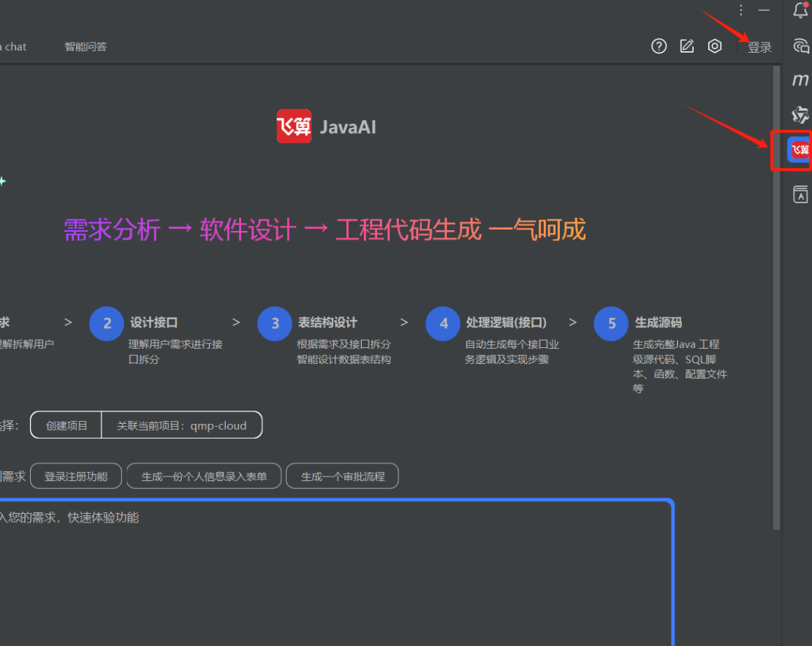Switch to the 智能问答 tab
This screenshot has width=812, height=646.
click(86, 47)
